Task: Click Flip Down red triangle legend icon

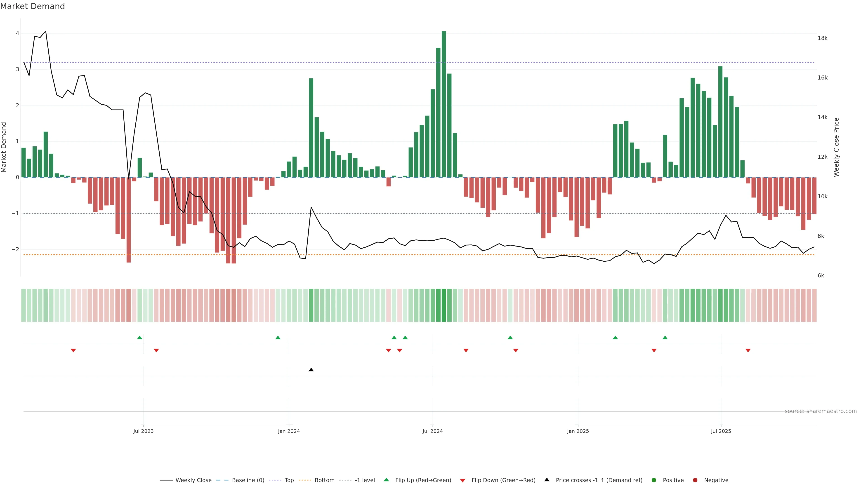Action: click(463, 481)
